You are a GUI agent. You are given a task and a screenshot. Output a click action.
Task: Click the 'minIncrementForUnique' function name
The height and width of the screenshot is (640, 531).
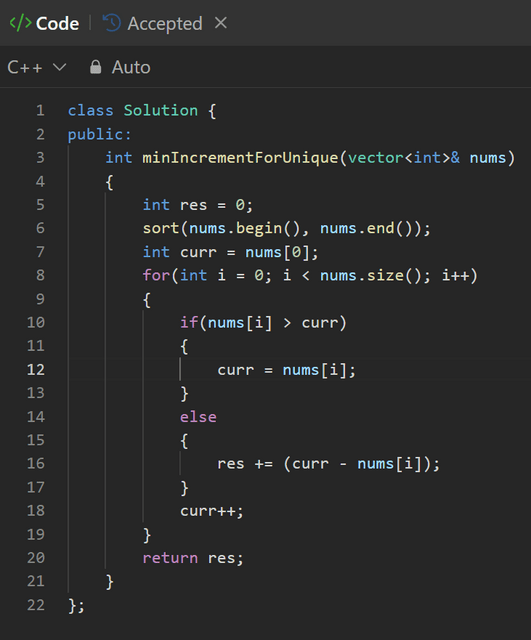(240, 158)
